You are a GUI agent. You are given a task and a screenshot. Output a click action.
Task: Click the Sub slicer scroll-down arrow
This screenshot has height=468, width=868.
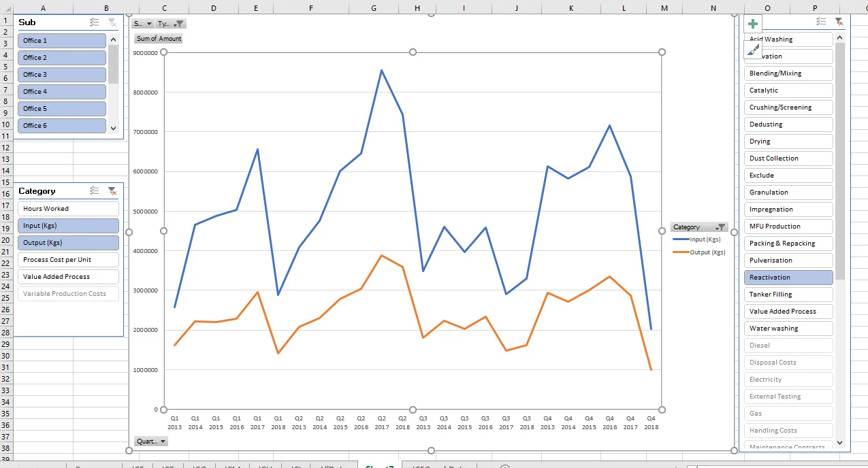coord(113,128)
